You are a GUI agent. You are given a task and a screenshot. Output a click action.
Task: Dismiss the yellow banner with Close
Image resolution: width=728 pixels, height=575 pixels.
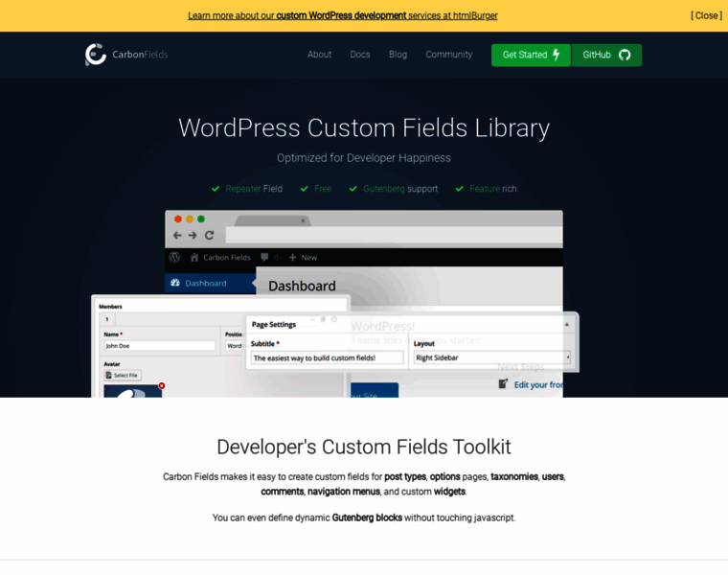[x=706, y=15]
